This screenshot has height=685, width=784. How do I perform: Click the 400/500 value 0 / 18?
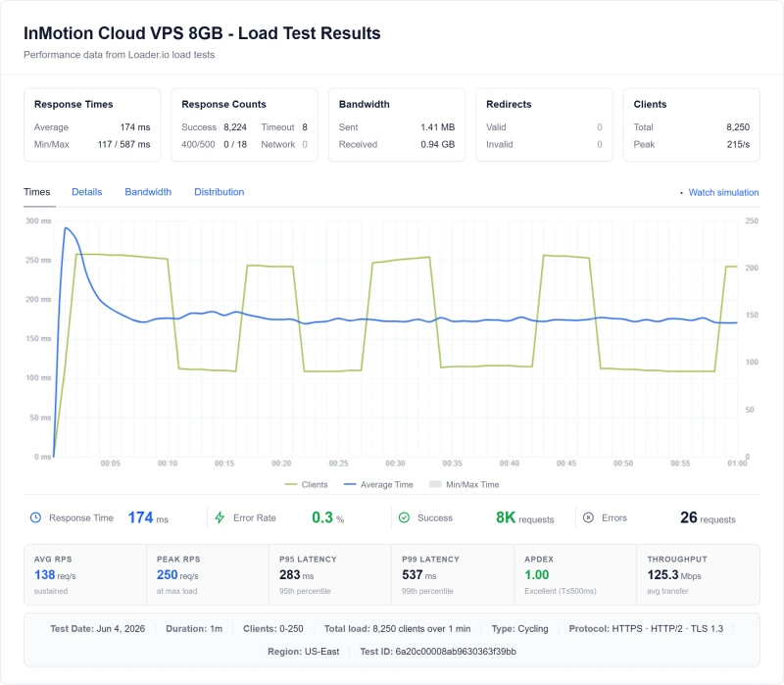point(235,144)
